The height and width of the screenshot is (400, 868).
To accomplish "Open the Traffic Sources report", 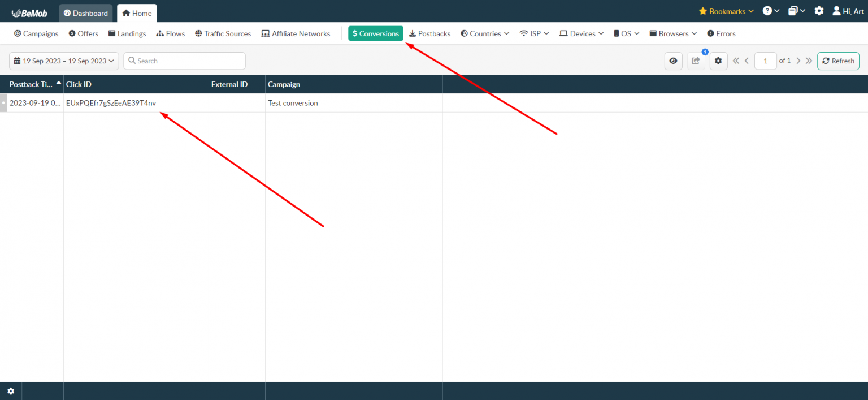I will click(223, 33).
